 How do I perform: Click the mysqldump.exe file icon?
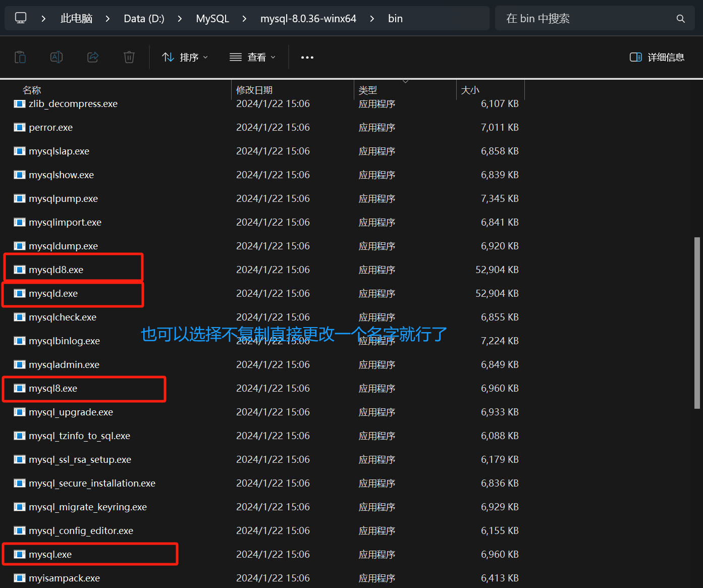[20, 246]
